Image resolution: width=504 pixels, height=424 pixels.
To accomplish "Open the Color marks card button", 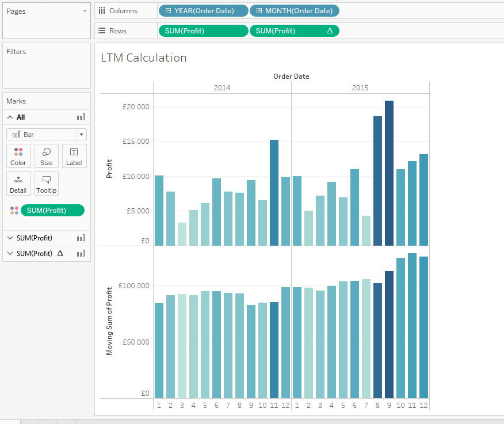I will pyautogui.click(x=18, y=156).
